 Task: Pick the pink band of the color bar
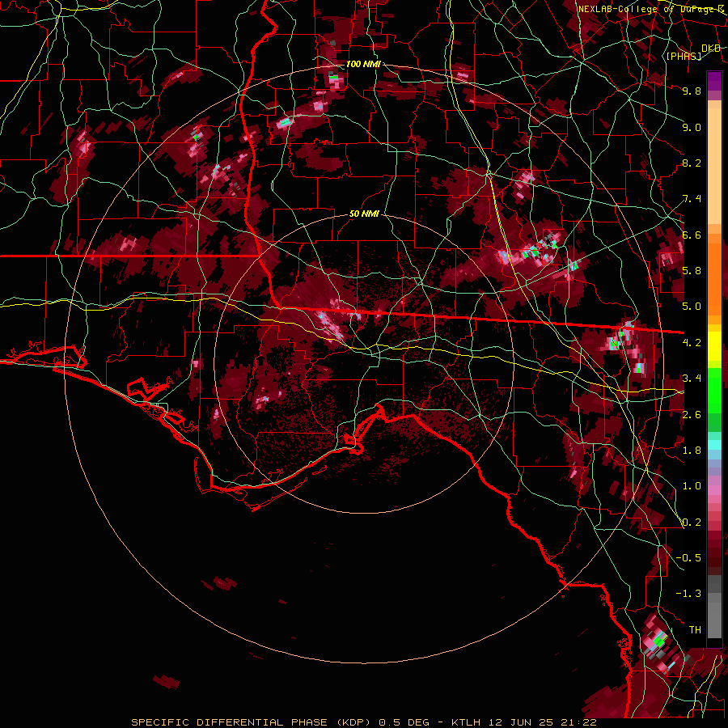point(714,490)
